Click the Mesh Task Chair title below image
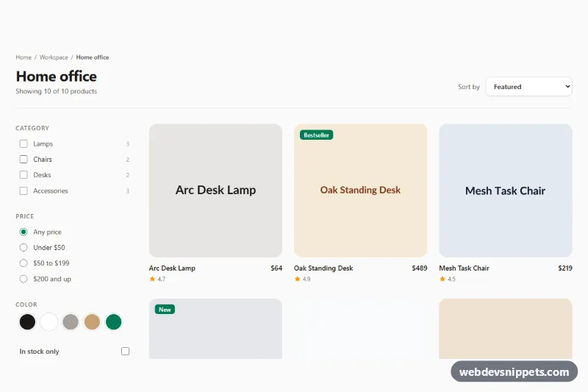The image size is (588, 392). 465,268
